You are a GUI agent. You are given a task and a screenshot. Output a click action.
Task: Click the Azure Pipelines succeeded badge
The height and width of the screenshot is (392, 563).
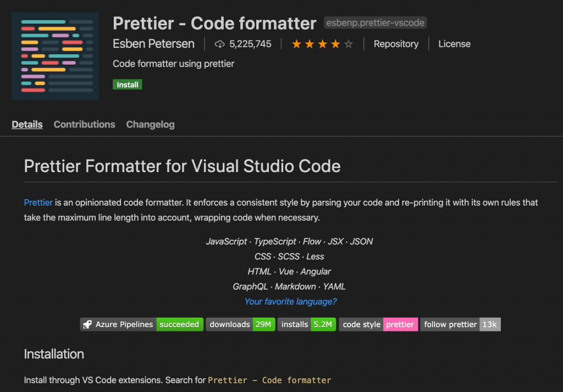[141, 324]
